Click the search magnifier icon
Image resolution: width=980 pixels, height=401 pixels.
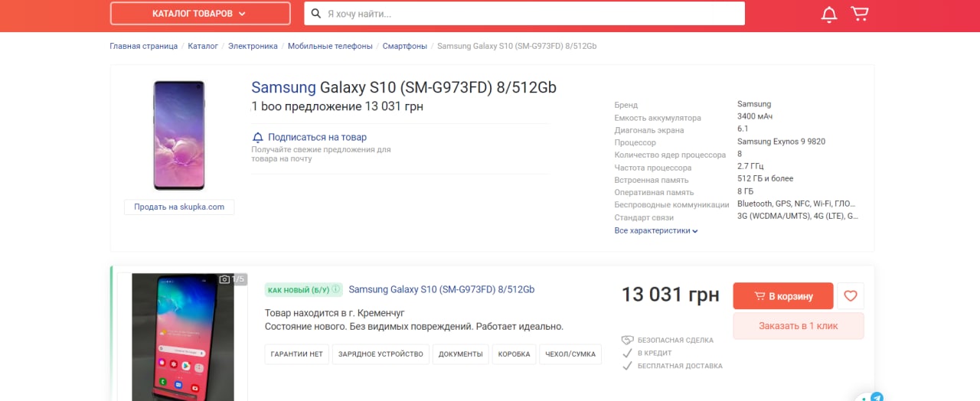pos(315,14)
